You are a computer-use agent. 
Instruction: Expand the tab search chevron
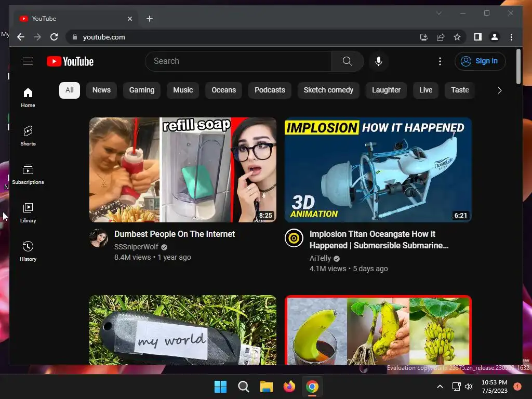click(x=438, y=13)
